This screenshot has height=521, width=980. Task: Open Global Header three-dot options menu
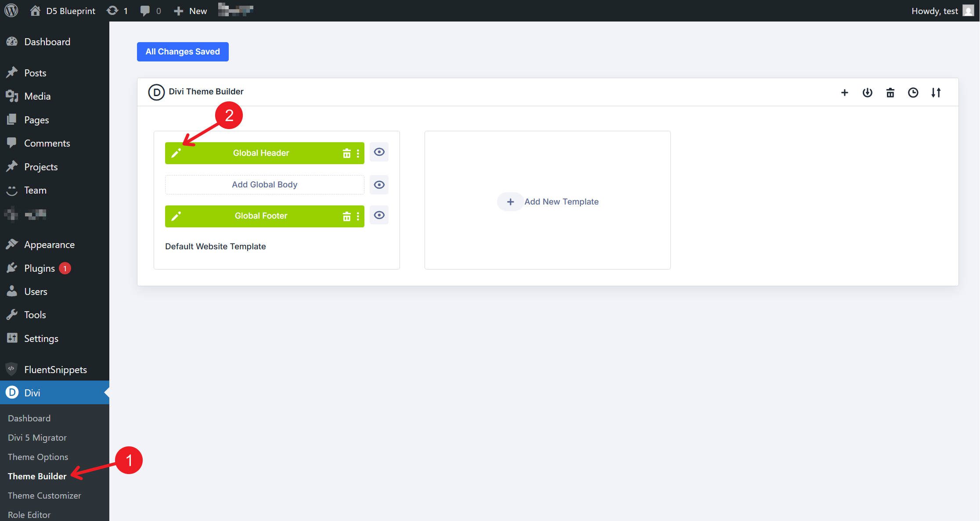point(358,153)
